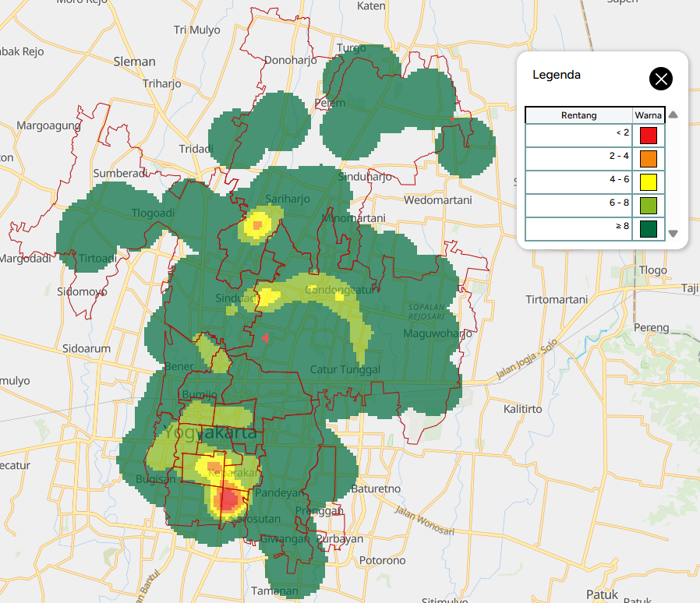Click the Sleman label on the map

(134, 62)
